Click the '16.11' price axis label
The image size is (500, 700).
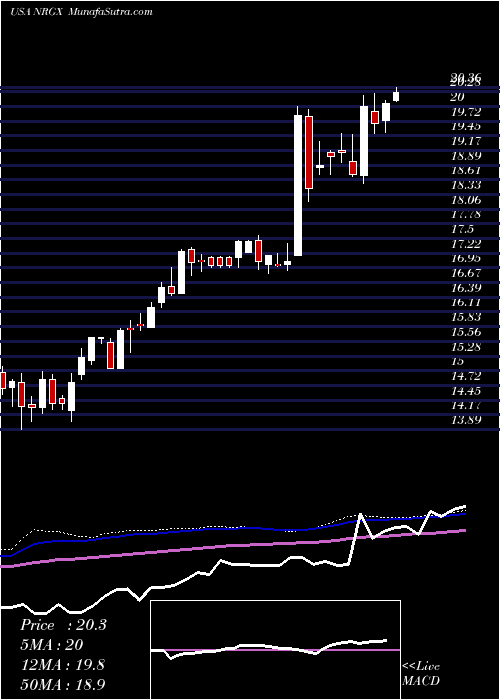466,302
